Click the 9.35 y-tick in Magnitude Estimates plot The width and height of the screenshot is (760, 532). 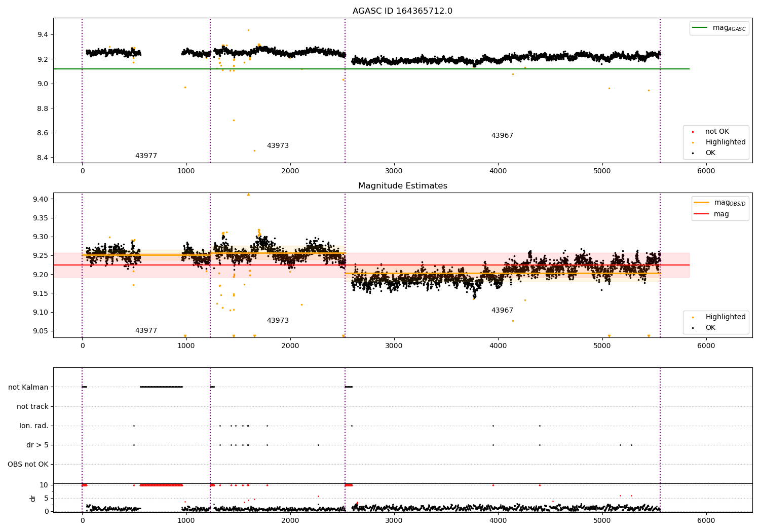click(x=41, y=218)
